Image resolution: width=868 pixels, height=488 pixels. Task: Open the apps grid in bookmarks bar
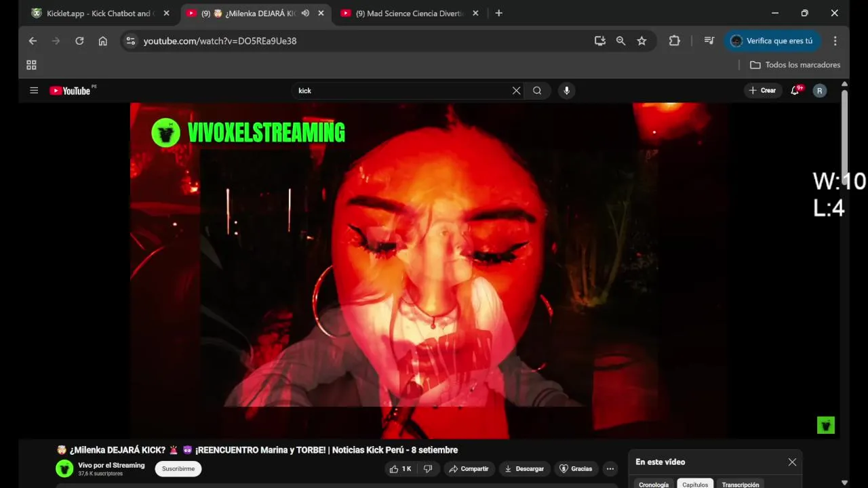tap(31, 65)
